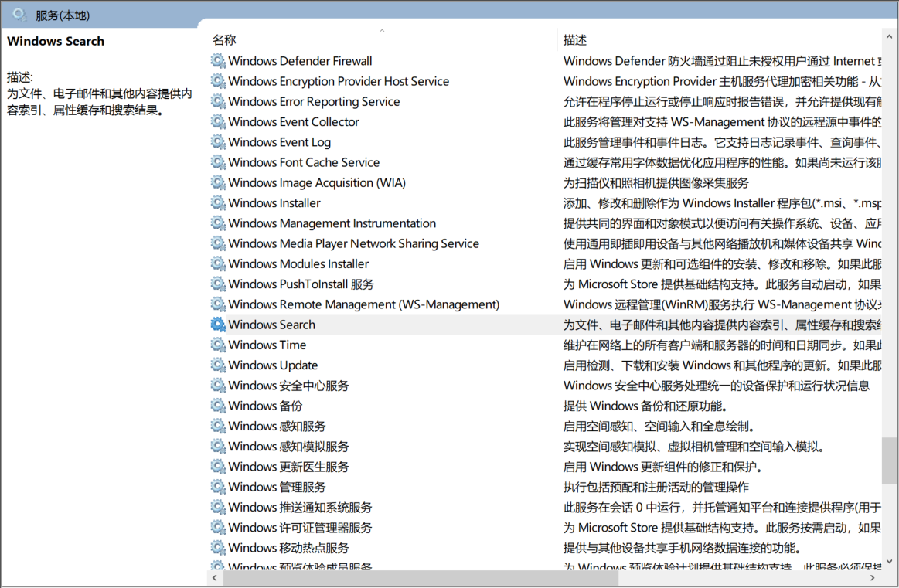899x588 pixels.
Task: Click gear icon beside Windows PushToInstall 服务
Action: (218, 284)
